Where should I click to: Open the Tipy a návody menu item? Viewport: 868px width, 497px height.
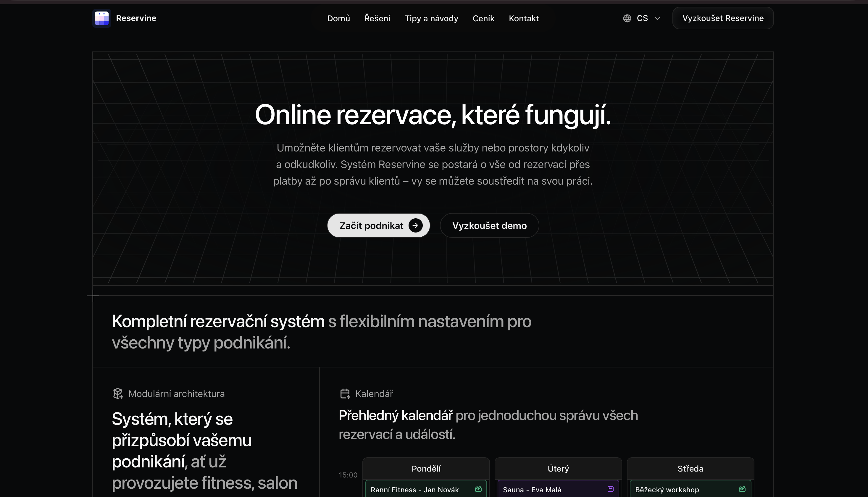(x=431, y=18)
